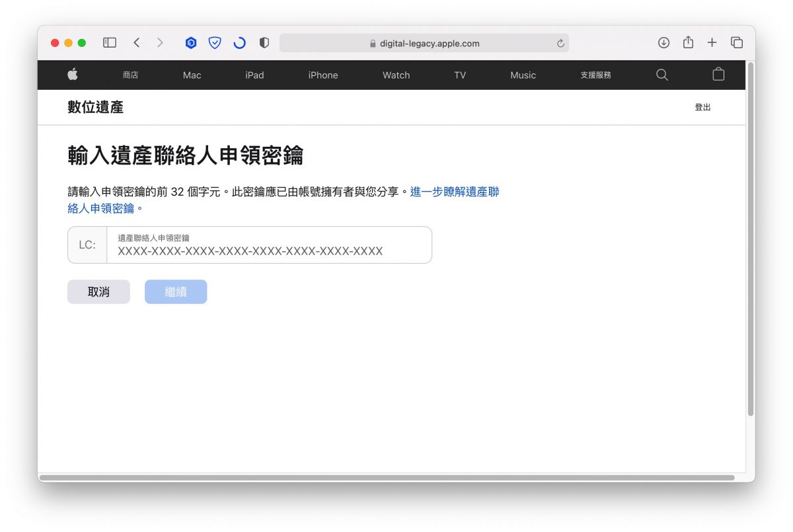The image size is (793, 532).
Task: Open Watch in the navigation bar
Action: [x=397, y=75]
